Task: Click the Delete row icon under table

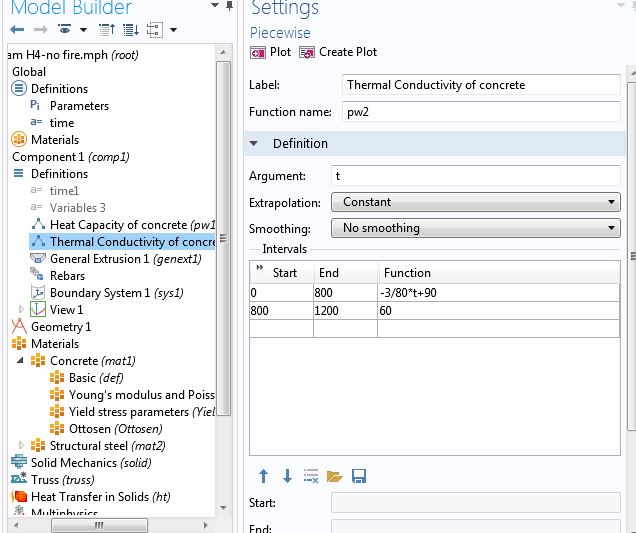Action: tap(311, 476)
